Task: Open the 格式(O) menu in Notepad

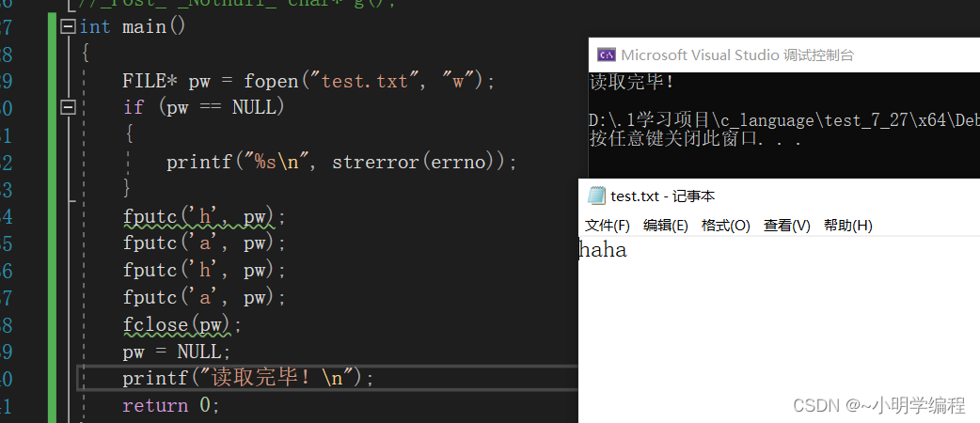Action: point(726,226)
